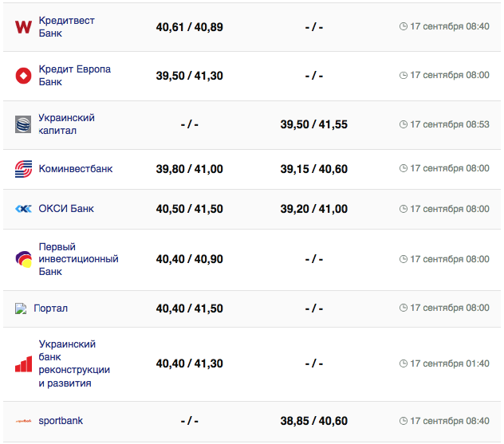Click the sportbank small logo icon

click(x=23, y=421)
